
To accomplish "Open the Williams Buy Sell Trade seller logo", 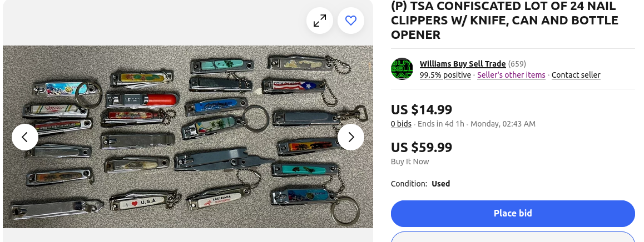I will (x=402, y=69).
